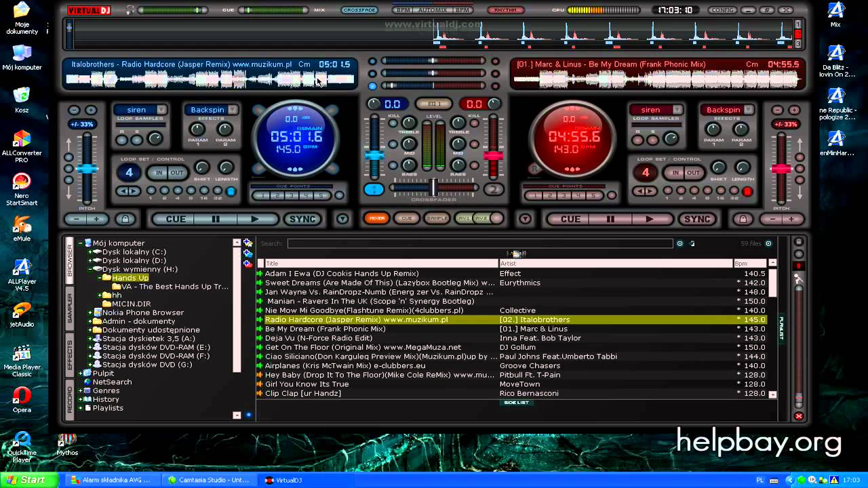The image size is (868, 488).
Task: Pause the left deck
Action: coord(216,219)
